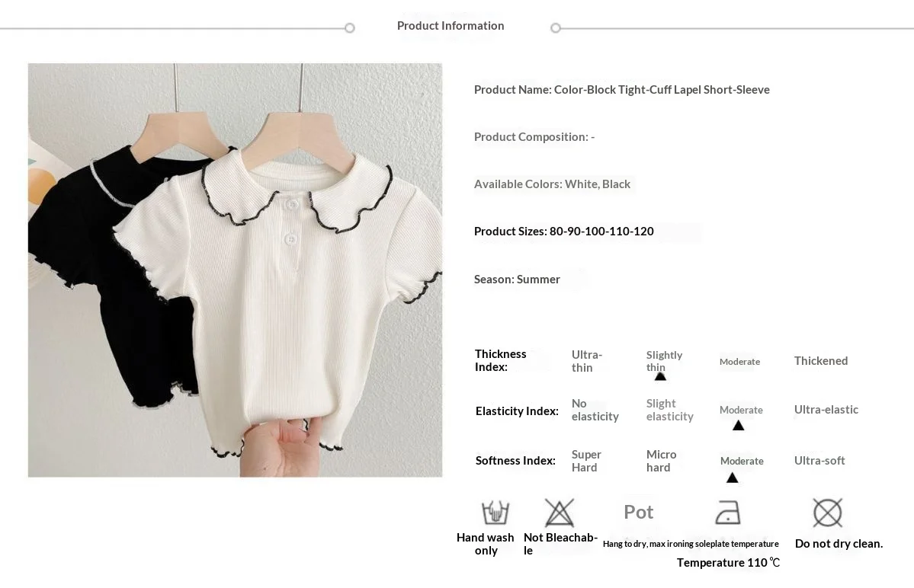This screenshot has height=588, width=914.
Task: Click the hang to dry ironing caption
Action: click(x=691, y=544)
